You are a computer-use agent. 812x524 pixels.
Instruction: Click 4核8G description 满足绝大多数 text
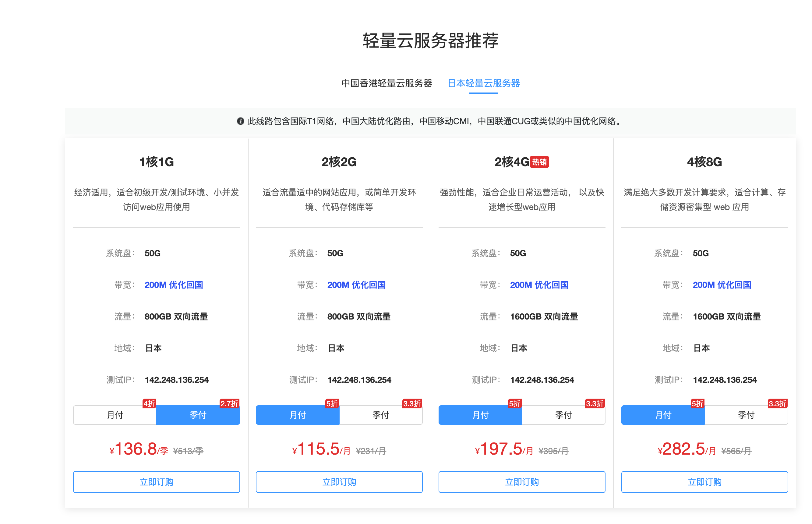[704, 200]
